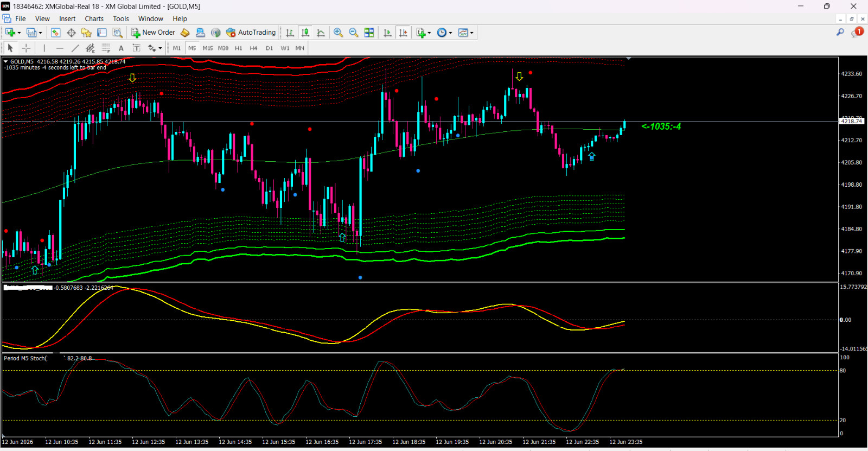The width and height of the screenshot is (868, 451).
Task: Toggle chart Auto Scroll
Action: [387, 33]
